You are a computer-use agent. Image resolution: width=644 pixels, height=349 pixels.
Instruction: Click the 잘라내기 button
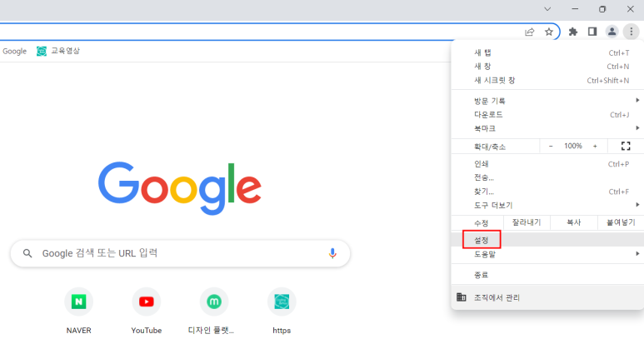[527, 222]
